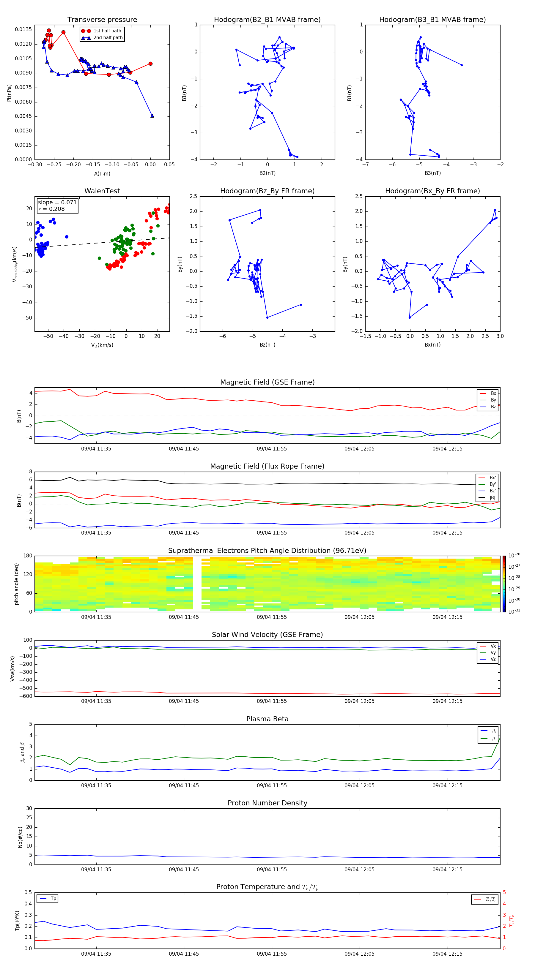Click the 'Transverse pressure' plot title
This screenshot has width=535, height=980.
pos(102,20)
